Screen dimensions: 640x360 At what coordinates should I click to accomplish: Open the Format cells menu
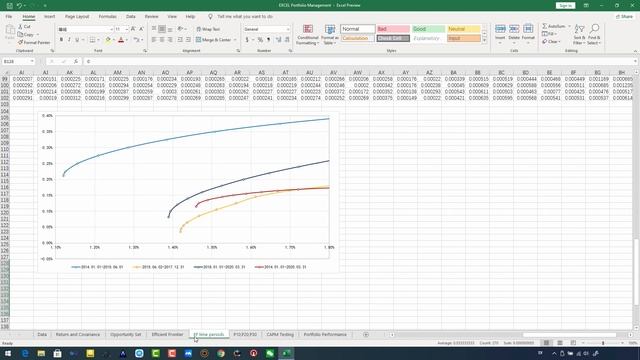pyautogui.click(x=528, y=34)
